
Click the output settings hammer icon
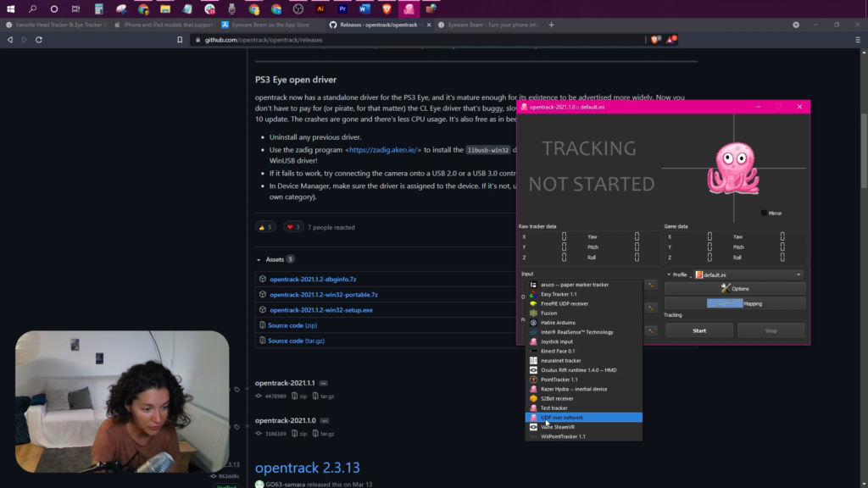[651, 308]
